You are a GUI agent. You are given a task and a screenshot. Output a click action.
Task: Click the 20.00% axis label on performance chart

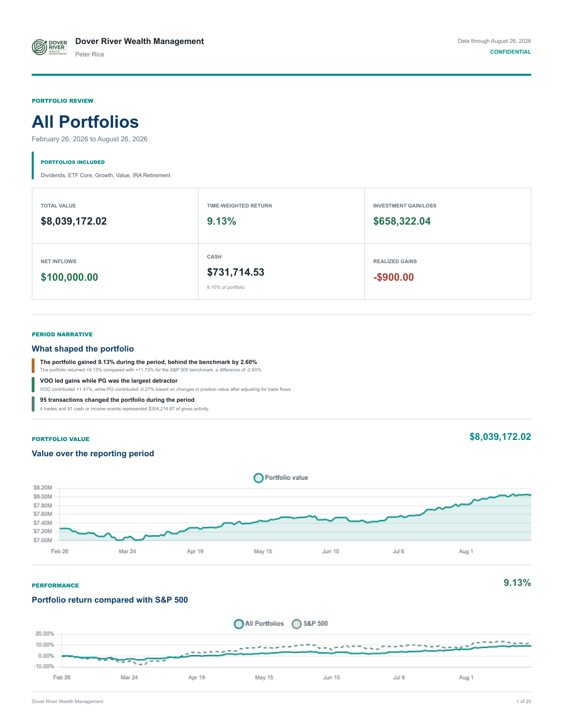pyautogui.click(x=45, y=634)
